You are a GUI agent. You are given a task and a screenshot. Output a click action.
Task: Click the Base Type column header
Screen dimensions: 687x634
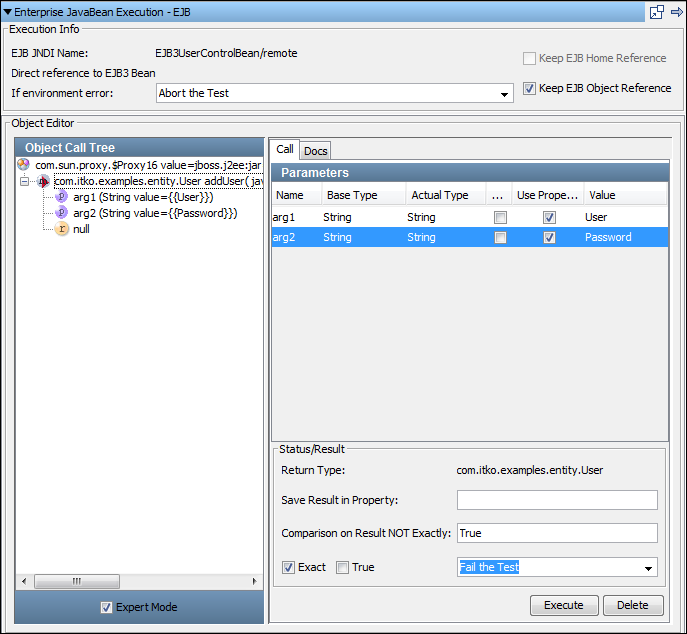click(363, 195)
